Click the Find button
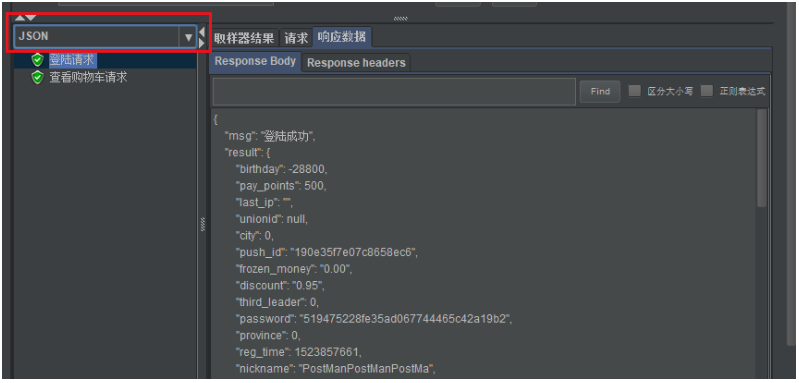Viewport: 799px width, 383px height. coord(600,92)
